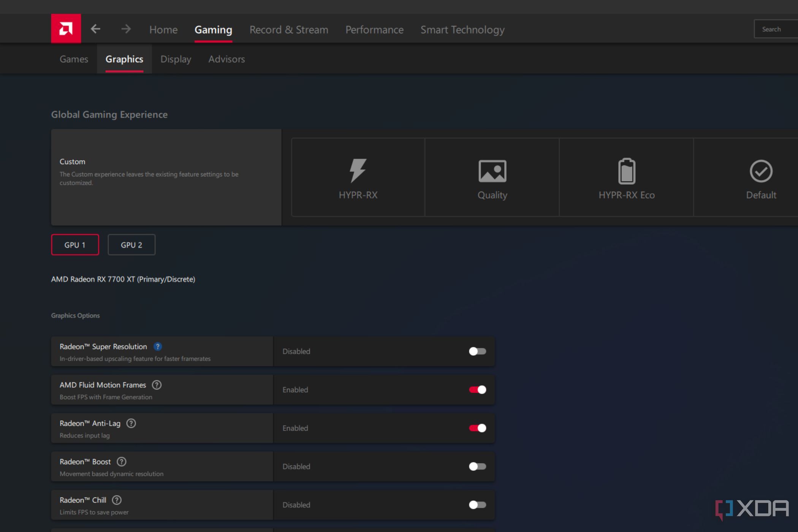
Task: Disable AMD Fluid Motion Frames toggle
Action: [477, 390]
